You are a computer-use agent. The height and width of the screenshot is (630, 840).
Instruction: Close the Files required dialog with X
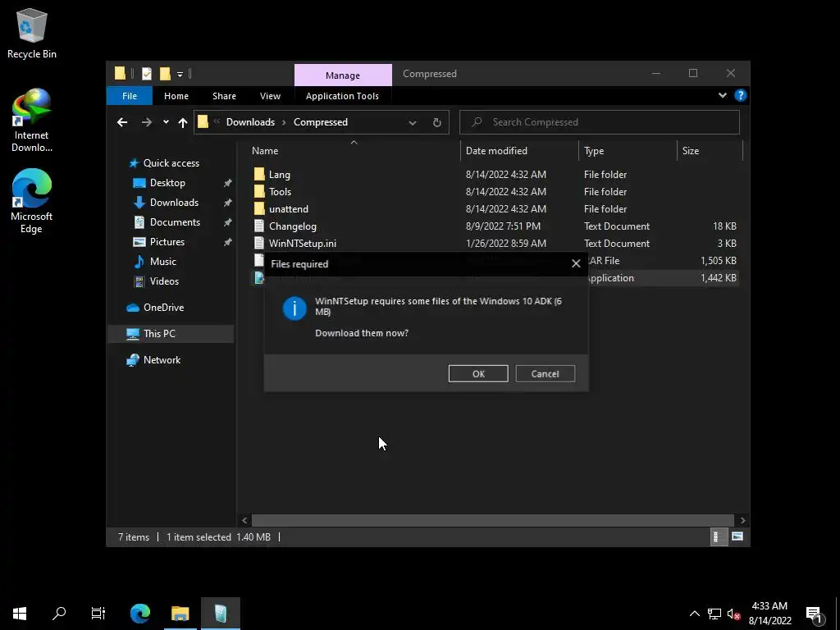(576, 263)
